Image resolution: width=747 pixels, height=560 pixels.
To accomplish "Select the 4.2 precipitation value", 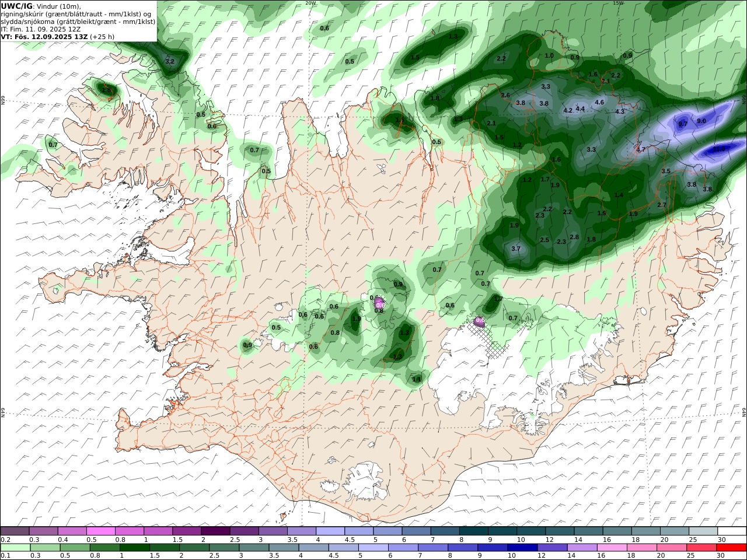I will [x=567, y=110].
